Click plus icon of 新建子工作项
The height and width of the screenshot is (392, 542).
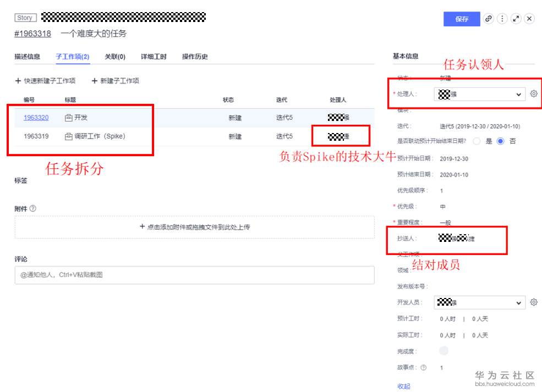pos(94,81)
